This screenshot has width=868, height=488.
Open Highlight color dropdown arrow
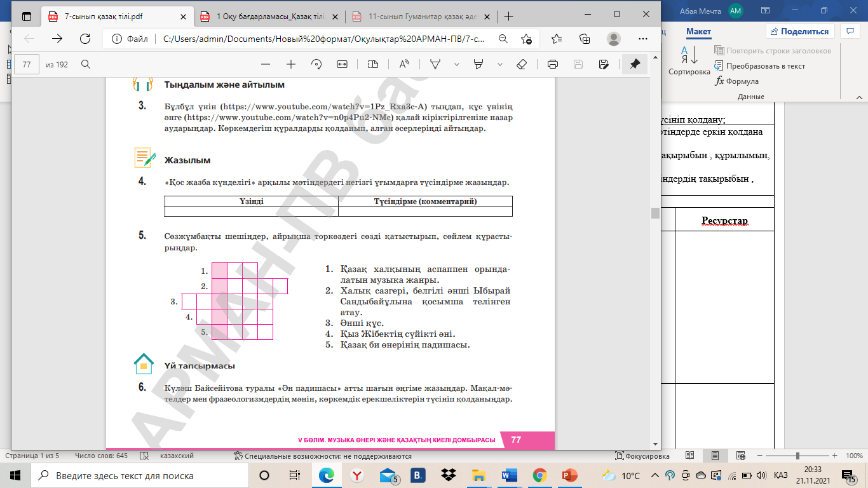tap(500, 64)
